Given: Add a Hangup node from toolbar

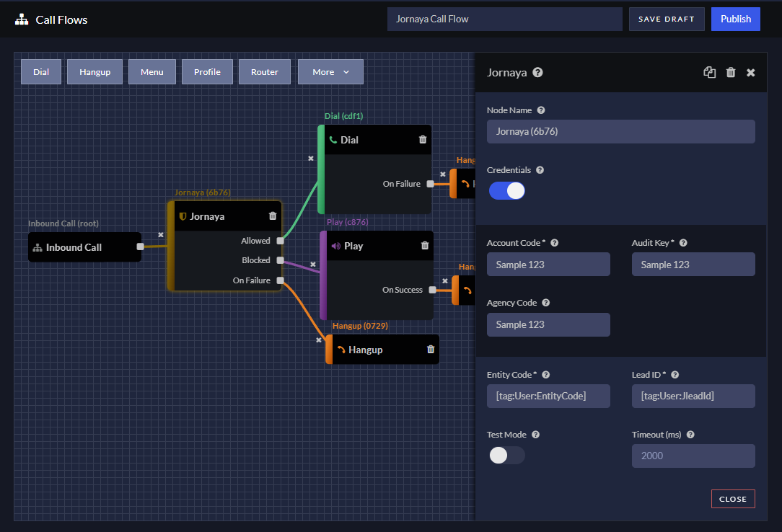Looking at the screenshot, I should (95, 72).
